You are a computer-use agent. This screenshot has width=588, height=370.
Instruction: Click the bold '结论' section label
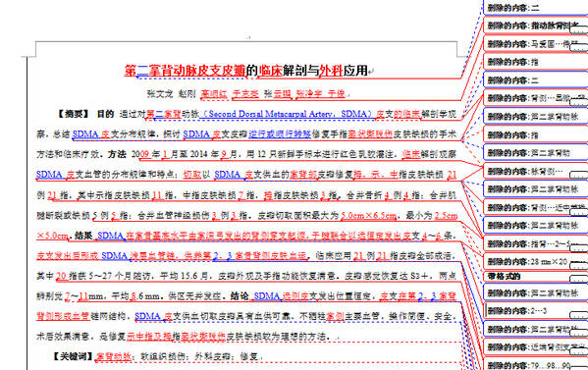240,296
